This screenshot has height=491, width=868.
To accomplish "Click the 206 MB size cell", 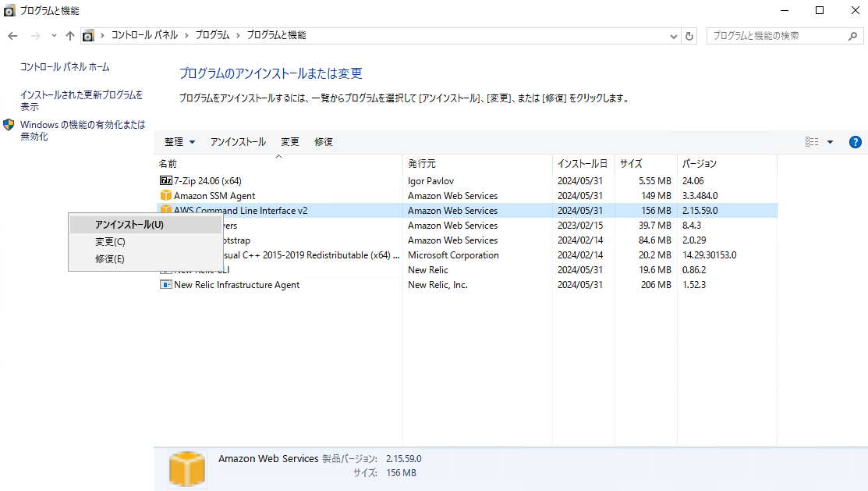I will pyautogui.click(x=656, y=285).
